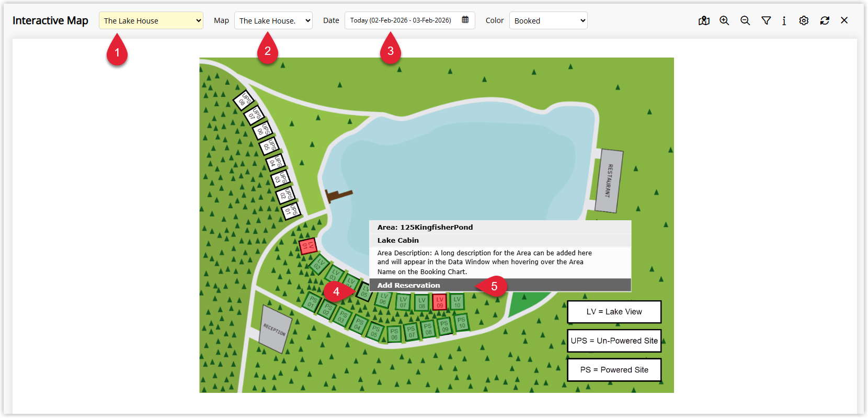Image resolution: width=868 pixels, height=418 pixels.
Task: Select lake view site LV 02
Action: click(x=319, y=265)
